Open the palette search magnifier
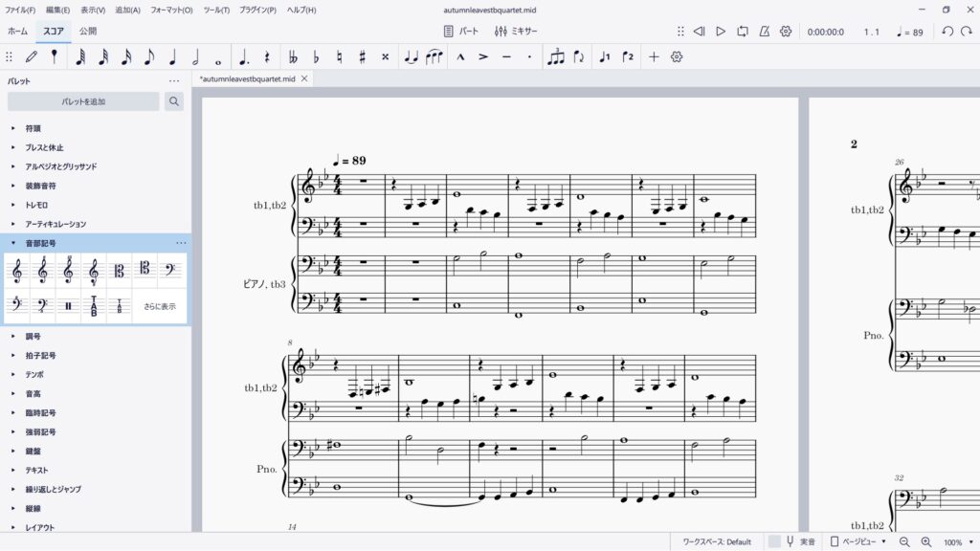 click(173, 101)
